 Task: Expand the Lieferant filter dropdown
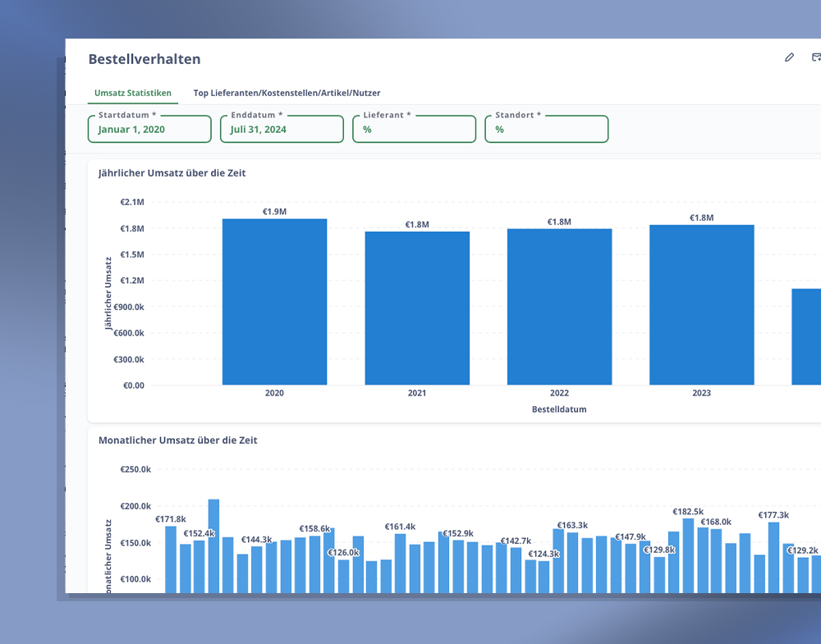(414, 129)
